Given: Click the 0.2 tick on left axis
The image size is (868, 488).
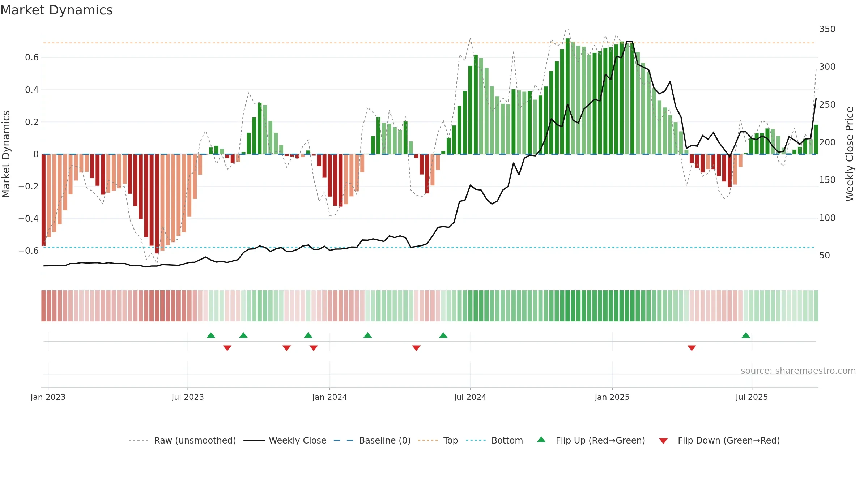Looking at the screenshot, I should [32, 122].
